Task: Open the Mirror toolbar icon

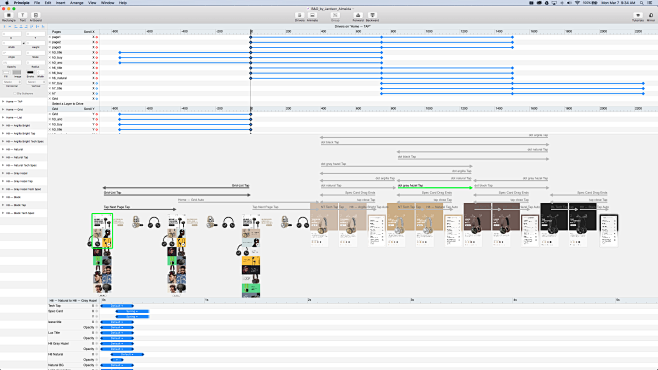Action: [651, 16]
